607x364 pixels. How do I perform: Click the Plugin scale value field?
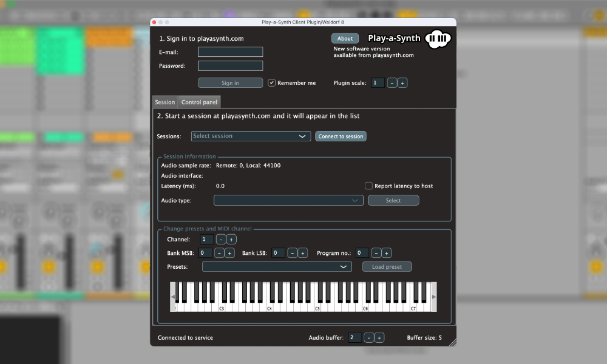click(x=378, y=83)
